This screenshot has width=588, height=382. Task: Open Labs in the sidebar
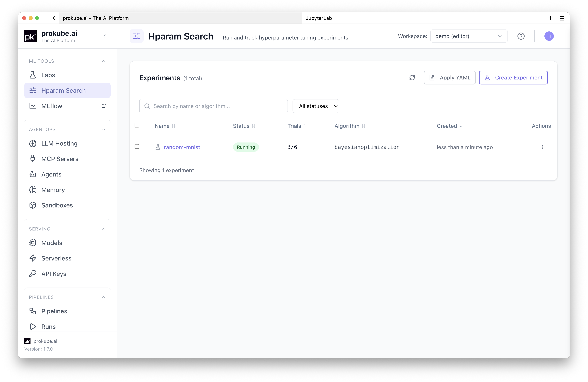(67, 75)
